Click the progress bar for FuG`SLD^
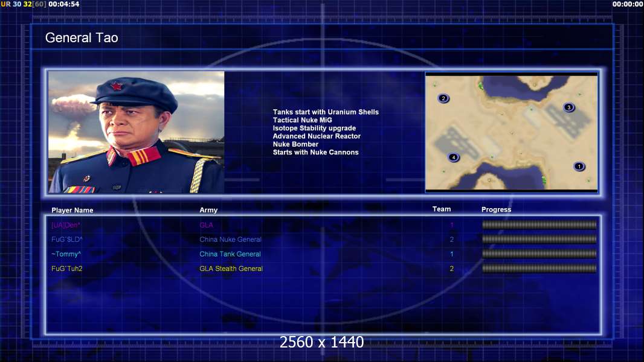This screenshot has height=362, width=644. (x=539, y=239)
